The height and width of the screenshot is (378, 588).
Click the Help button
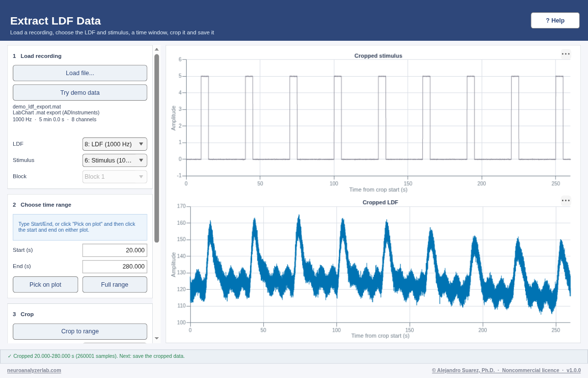click(x=555, y=21)
